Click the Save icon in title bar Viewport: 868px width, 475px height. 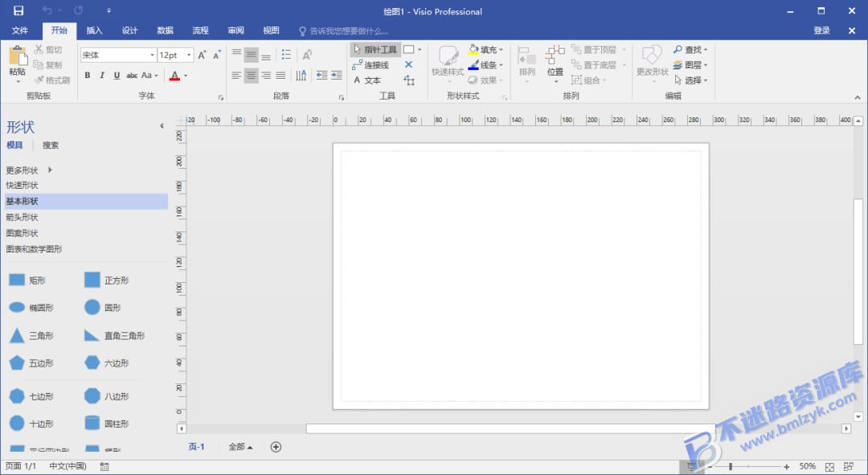click(x=18, y=10)
